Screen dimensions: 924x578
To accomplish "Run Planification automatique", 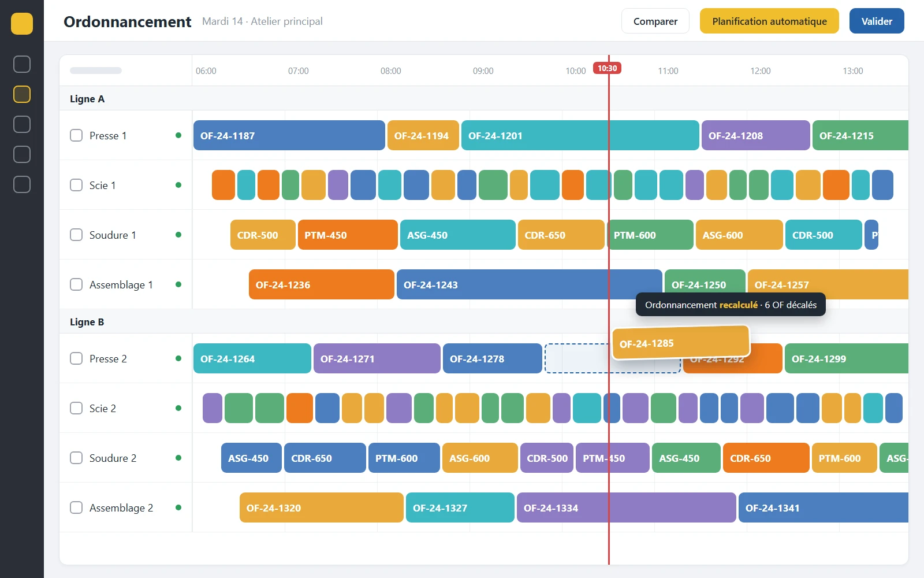I will (769, 21).
